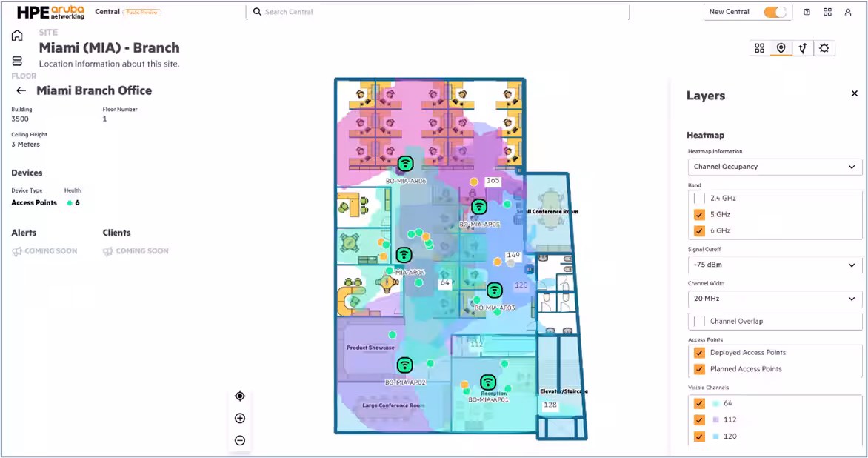
Task: Zoom in on the floor map
Action: pyautogui.click(x=240, y=418)
